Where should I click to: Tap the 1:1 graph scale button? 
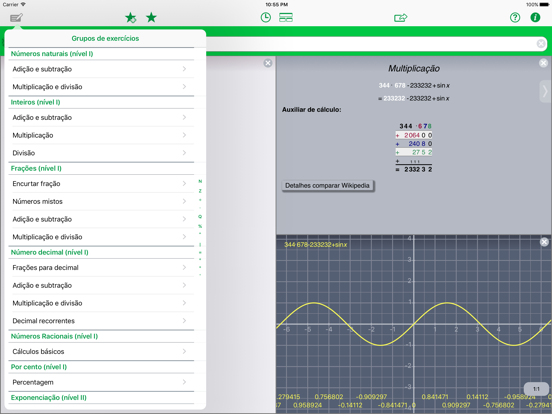[536, 389]
